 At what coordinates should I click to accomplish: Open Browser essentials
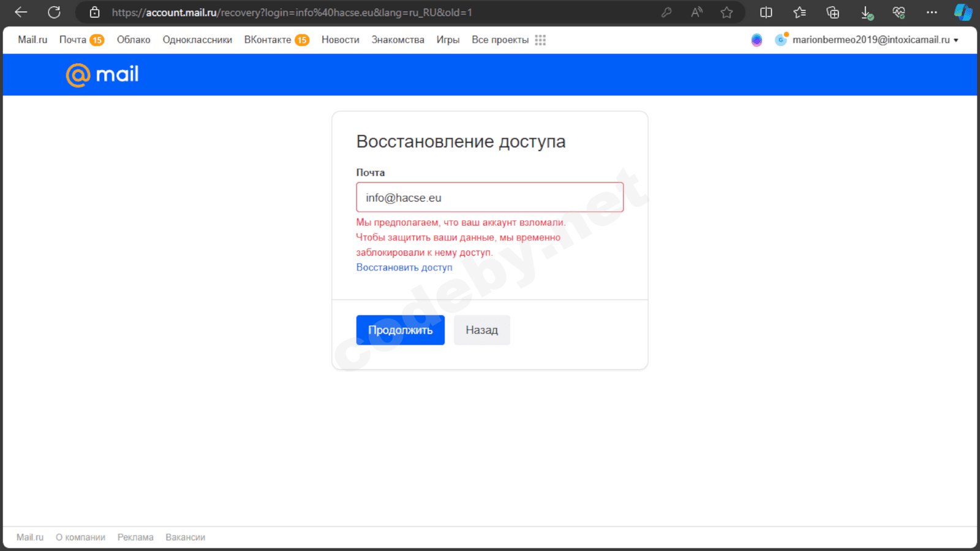tap(899, 12)
